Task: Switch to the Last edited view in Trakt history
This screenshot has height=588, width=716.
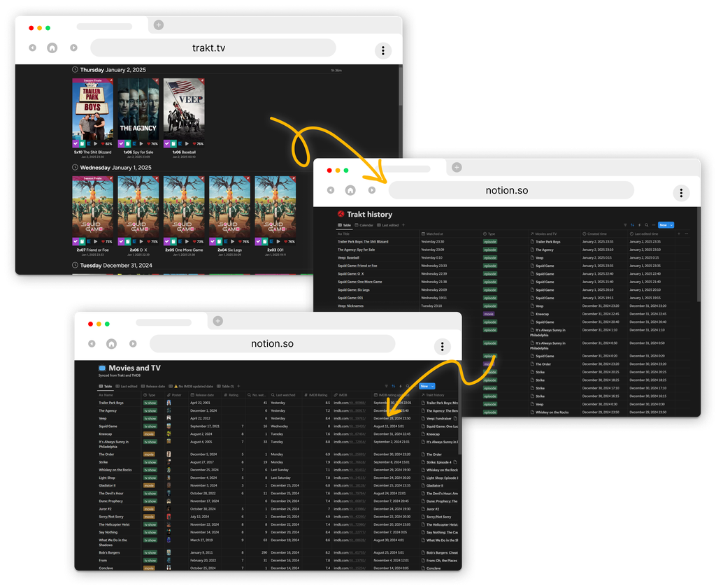Action: point(387,225)
